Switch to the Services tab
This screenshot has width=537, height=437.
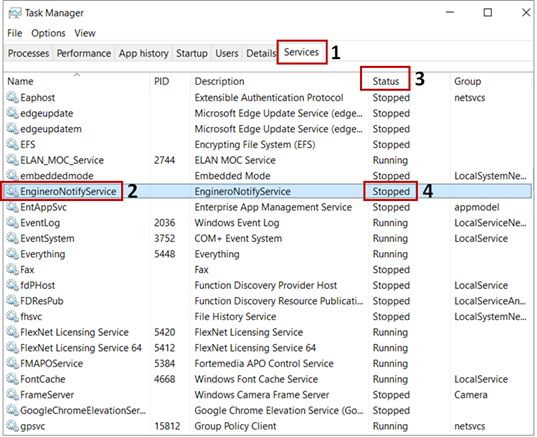(x=301, y=52)
